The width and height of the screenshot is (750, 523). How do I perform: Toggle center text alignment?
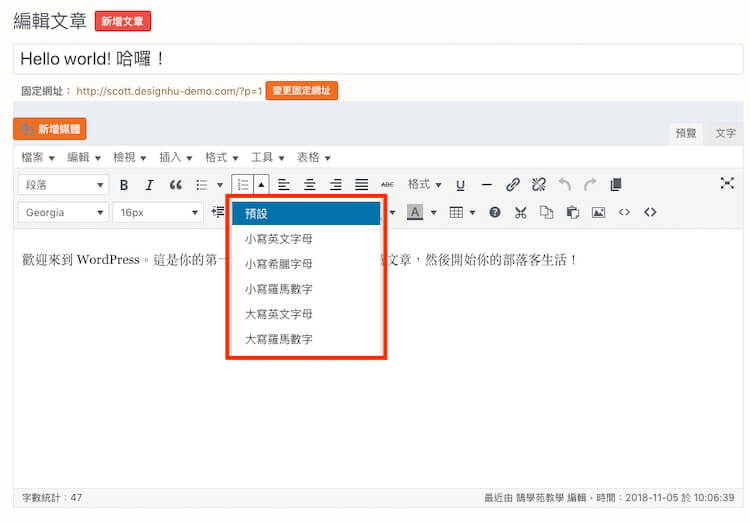click(x=310, y=185)
